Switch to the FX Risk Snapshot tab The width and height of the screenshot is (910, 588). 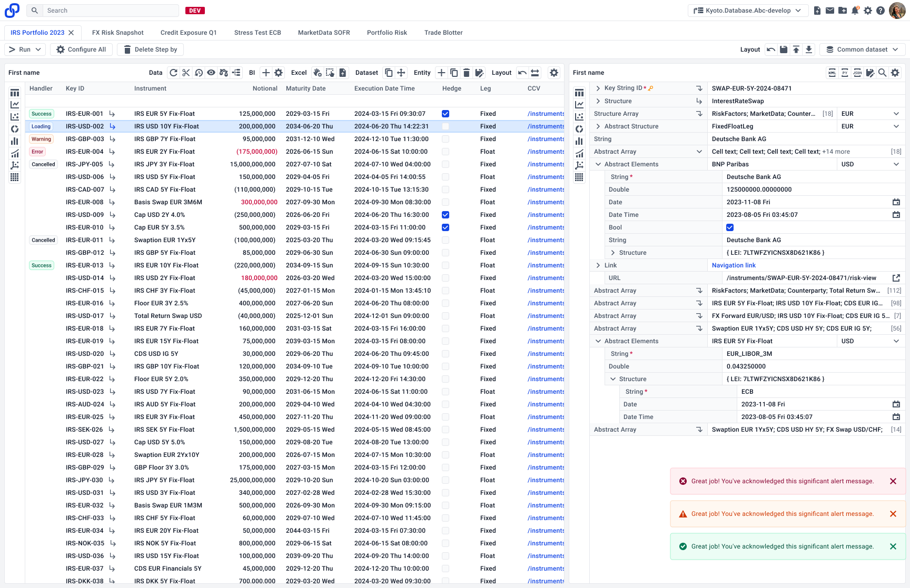118,33
